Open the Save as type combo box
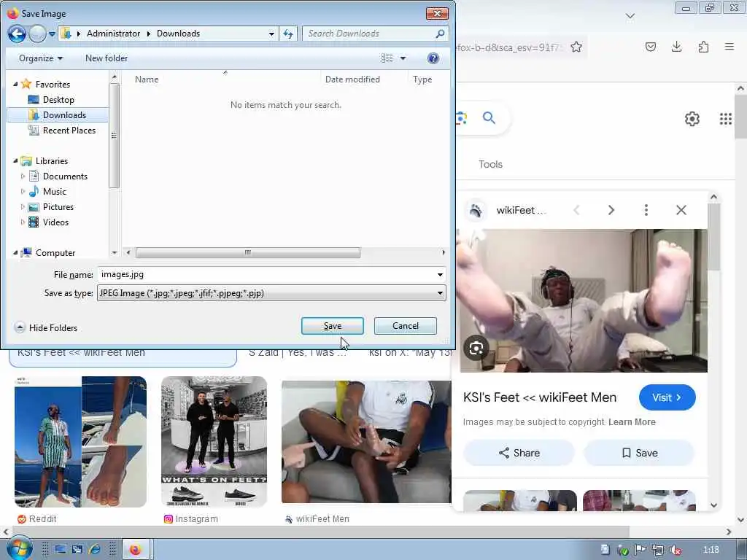The height and width of the screenshot is (560, 747). (271, 293)
